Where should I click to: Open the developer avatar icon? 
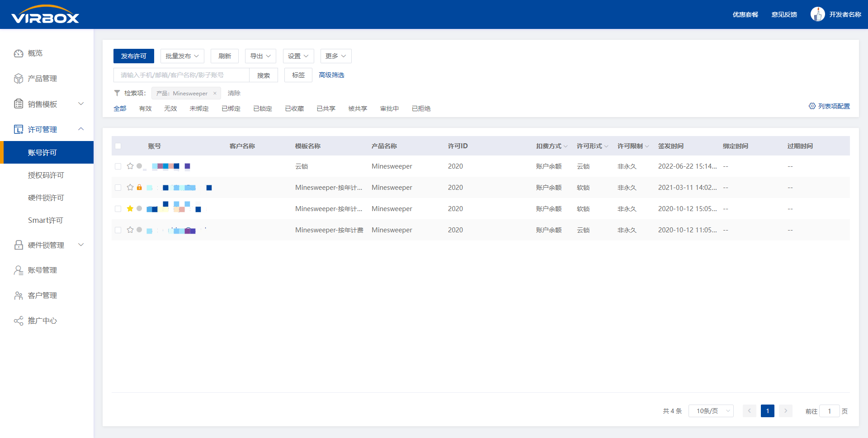pyautogui.click(x=817, y=14)
